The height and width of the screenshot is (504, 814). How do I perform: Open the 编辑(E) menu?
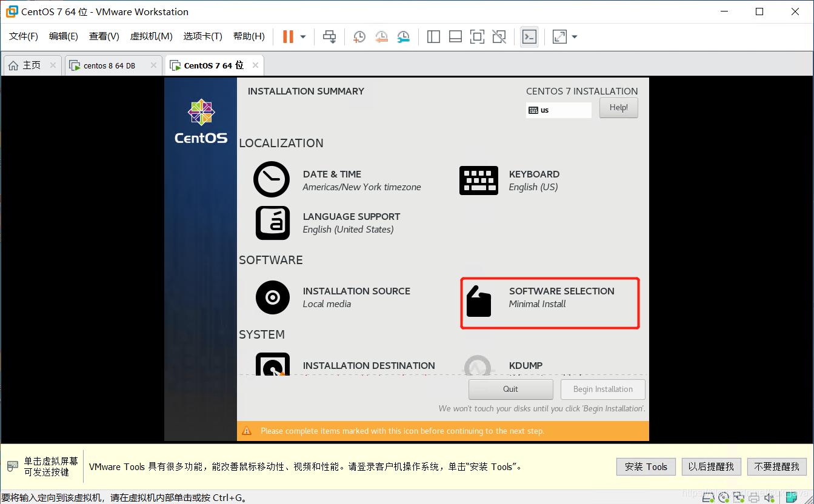pos(64,36)
